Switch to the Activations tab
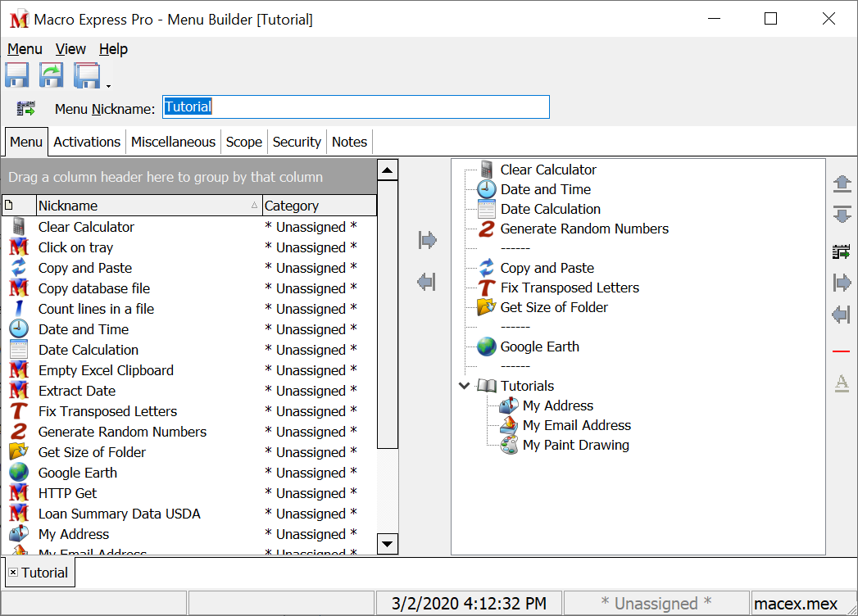Viewport: 858px width, 616px height. coord(86,141)
